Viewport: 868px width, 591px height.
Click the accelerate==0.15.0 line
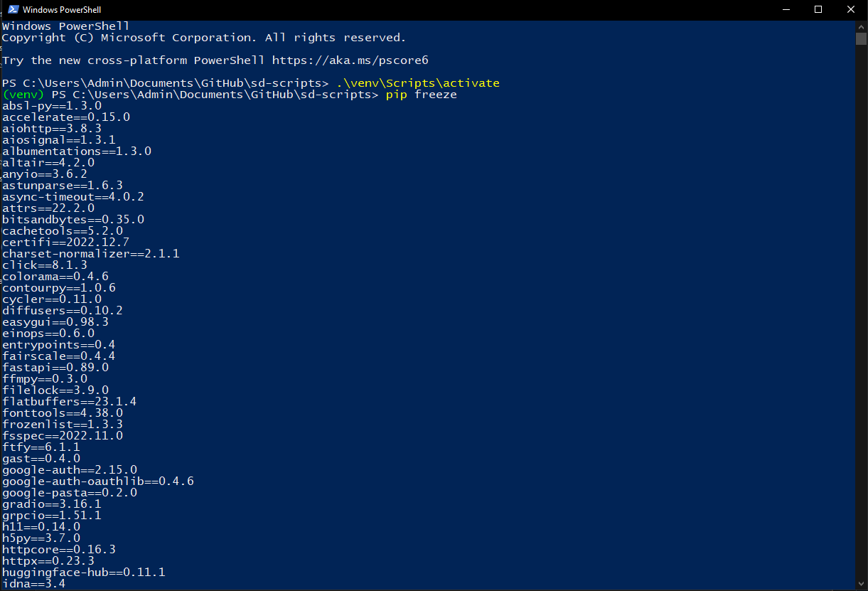pyautogui.click(x=66, y=117)
